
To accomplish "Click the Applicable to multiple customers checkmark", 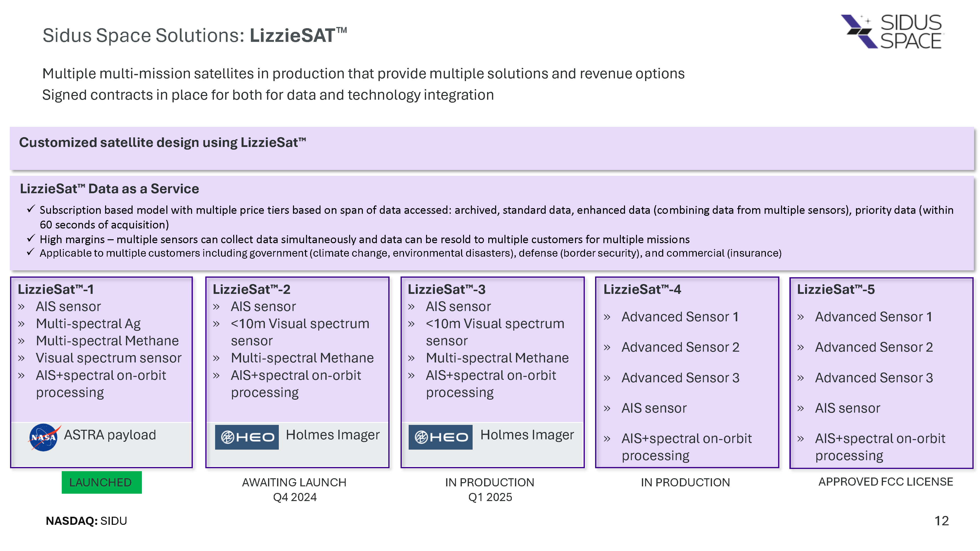I will pyautogui.click(x=31, y=252).
